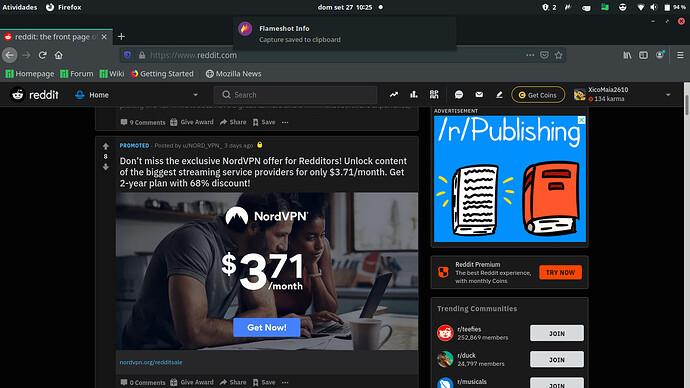
Task: Open page actions three-dot menu
Action: (530, 55)
